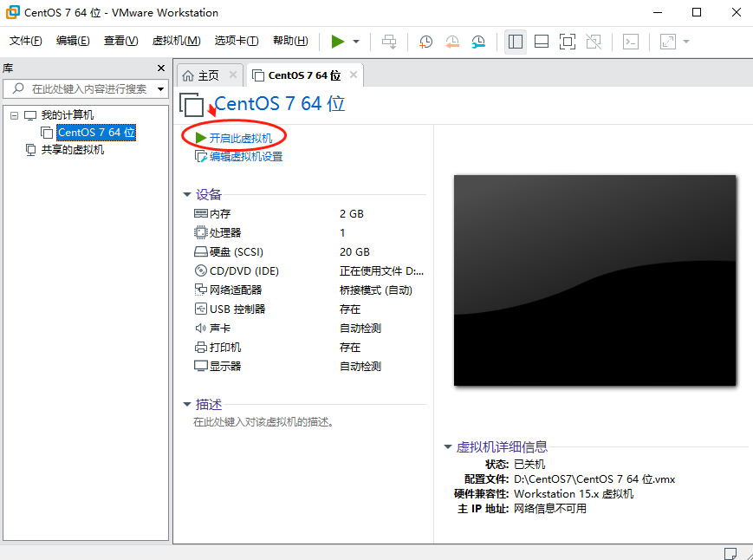Image resolution: width=753 pixels, height=560 pixels.
Task: Collapse the 描述 section
Action: click(x=187, y=404)
